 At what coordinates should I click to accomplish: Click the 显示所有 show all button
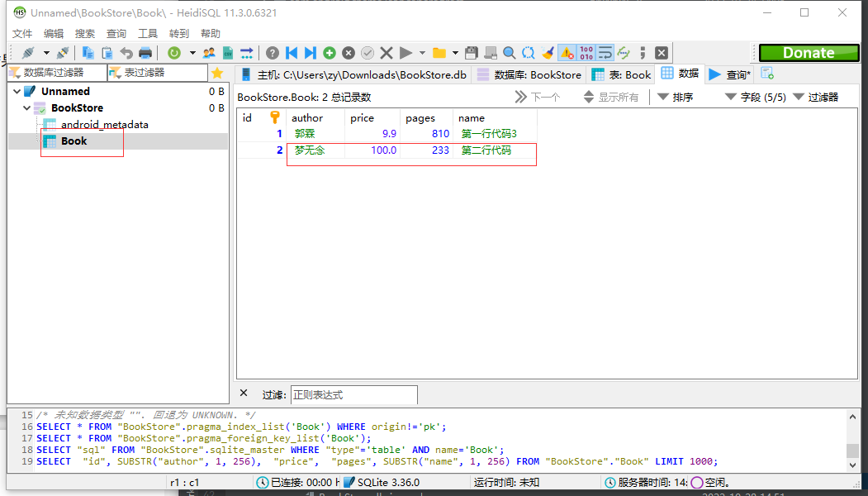pos(611,97)
